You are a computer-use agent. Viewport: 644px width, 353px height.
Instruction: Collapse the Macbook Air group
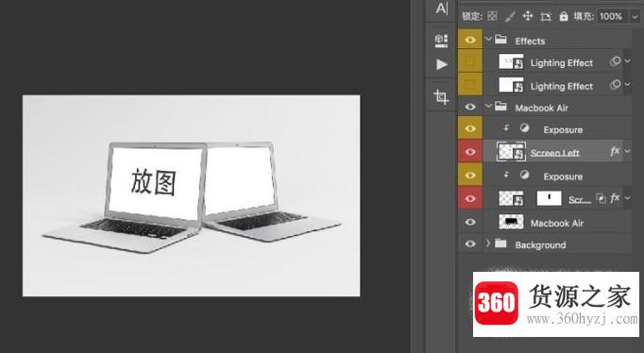[488, 107]
